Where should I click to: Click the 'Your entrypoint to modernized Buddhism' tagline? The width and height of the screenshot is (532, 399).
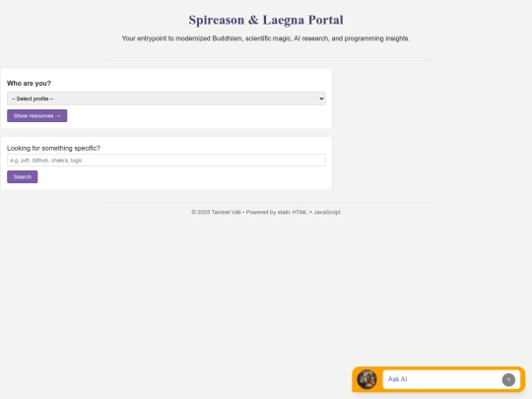(266, 38)
